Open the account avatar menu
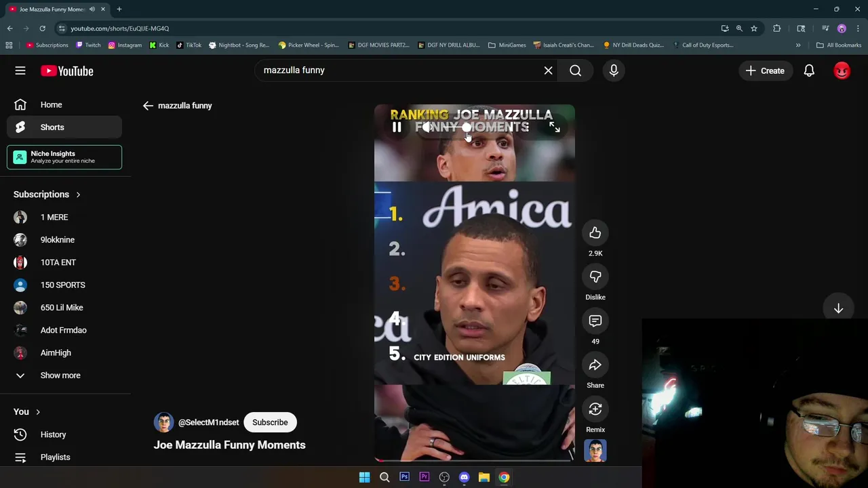Image resolution: width=868 pixels, height=488 pixels. (842, 70)
